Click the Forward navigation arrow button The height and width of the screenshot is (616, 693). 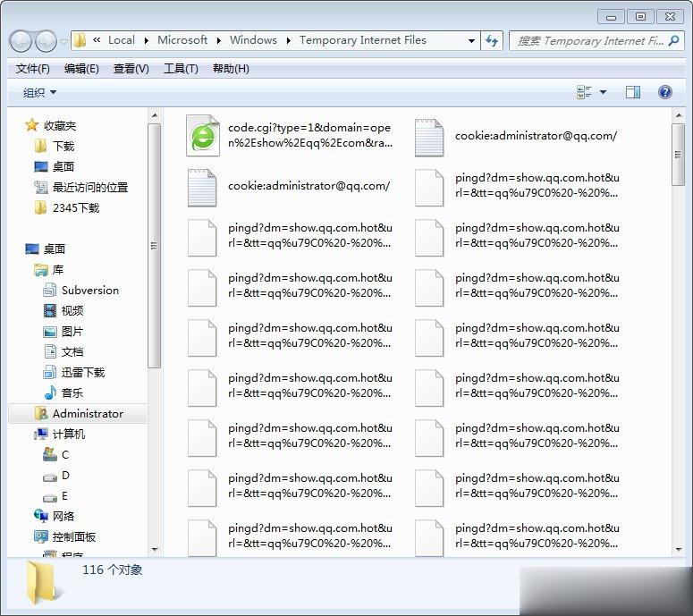[45, 41]
